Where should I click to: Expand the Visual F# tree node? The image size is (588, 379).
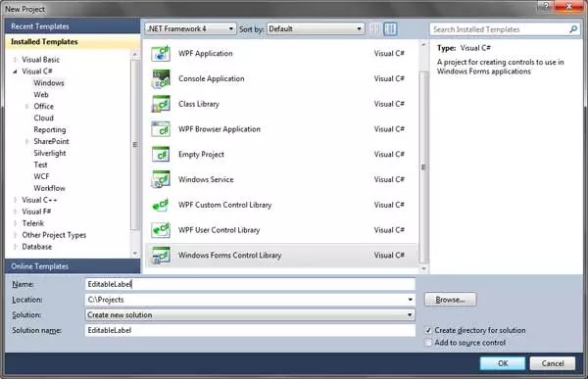[x=15, y=212]
